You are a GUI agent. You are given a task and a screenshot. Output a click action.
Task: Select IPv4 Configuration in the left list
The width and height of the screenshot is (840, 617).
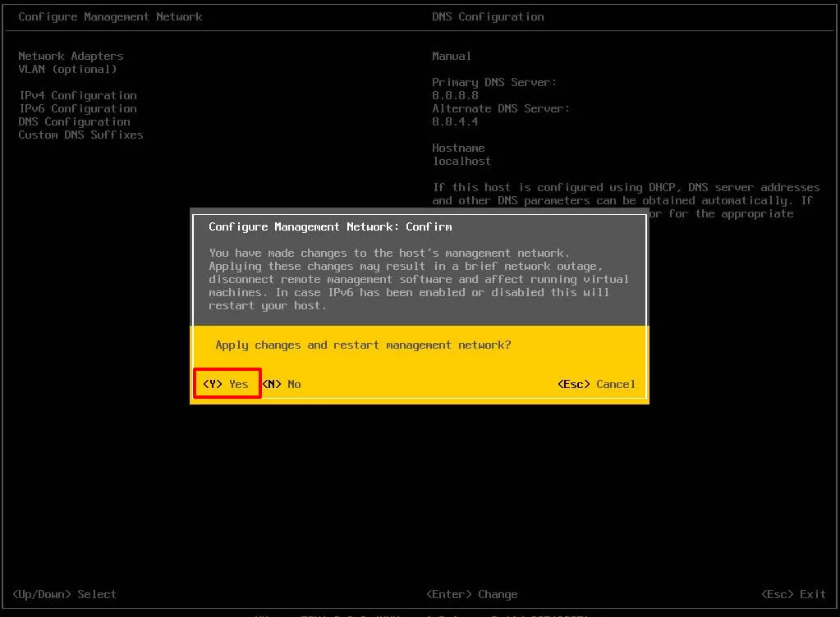(x=77, y=95)
